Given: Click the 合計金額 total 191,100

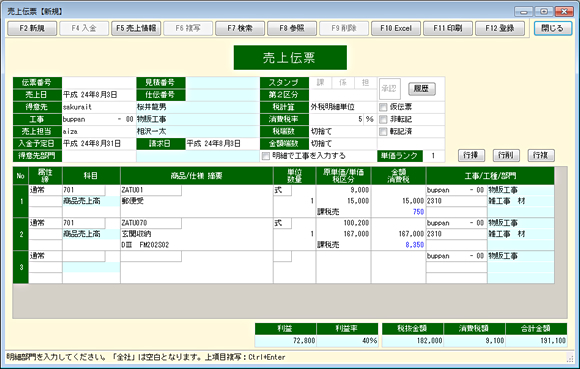Looking at the screenshot, I should pos(536,341).
